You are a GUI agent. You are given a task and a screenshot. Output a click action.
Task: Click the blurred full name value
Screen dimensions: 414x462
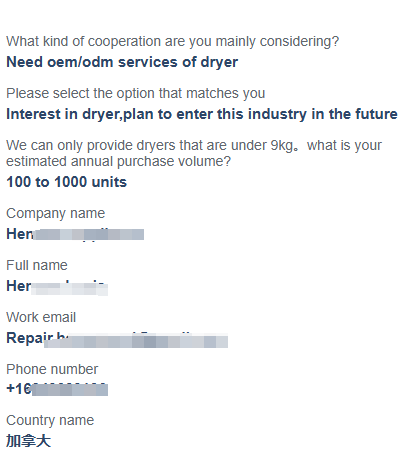pos(57,286)
